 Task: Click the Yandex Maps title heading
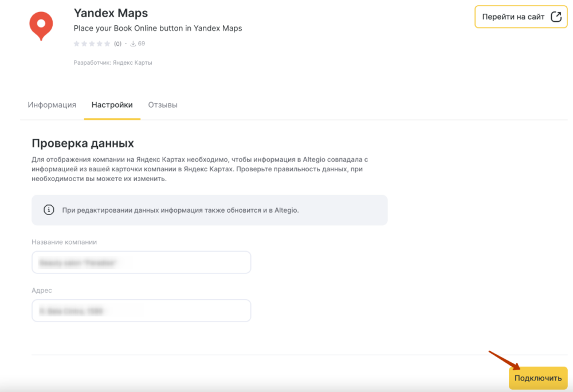[x=111, y=13]
